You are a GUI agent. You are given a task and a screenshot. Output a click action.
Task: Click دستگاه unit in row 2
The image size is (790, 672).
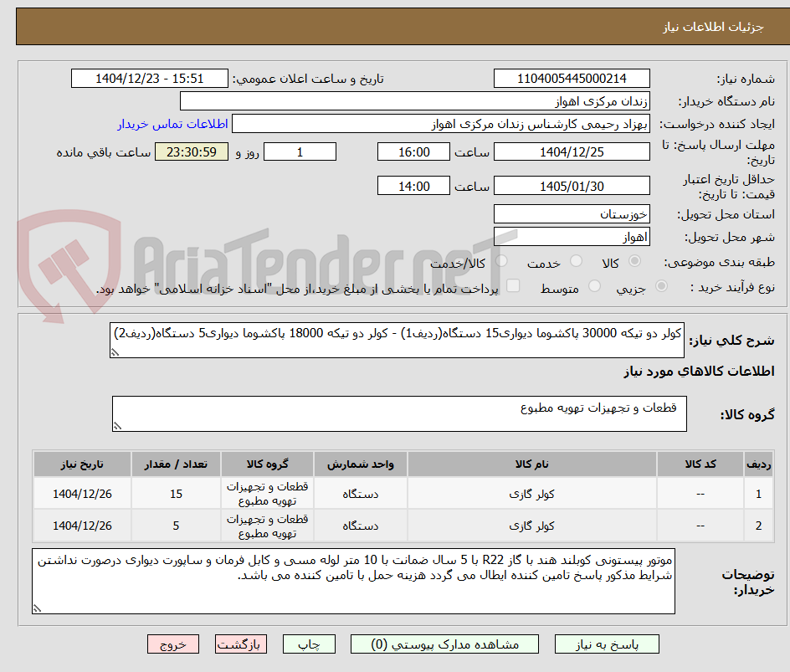360,526
